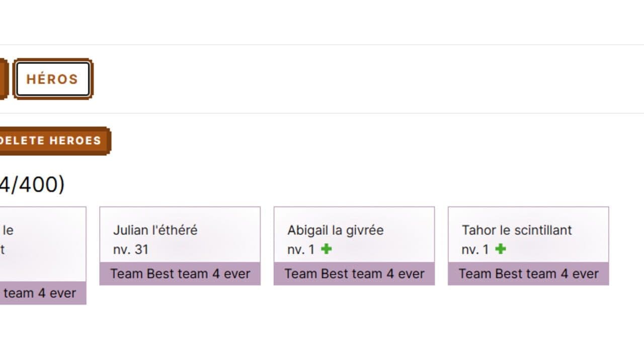This screenshot has height=362, width=644.
Task: Click the name text 'Abigail la givrée'
Action: (x=336, y=230)
